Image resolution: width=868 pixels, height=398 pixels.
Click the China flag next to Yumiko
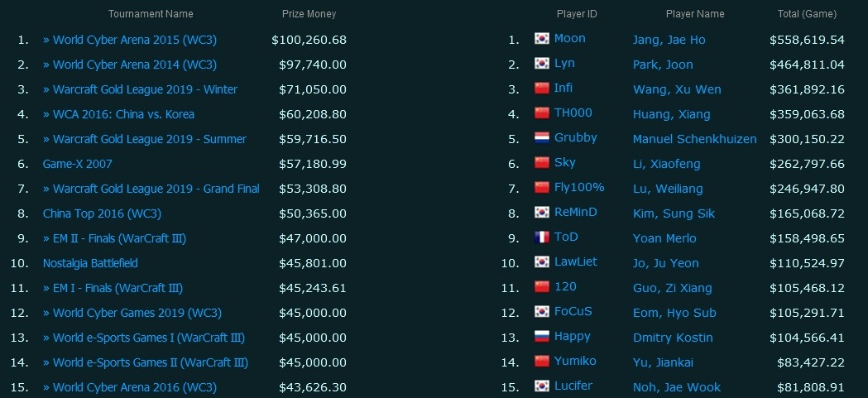pos(541,361)
